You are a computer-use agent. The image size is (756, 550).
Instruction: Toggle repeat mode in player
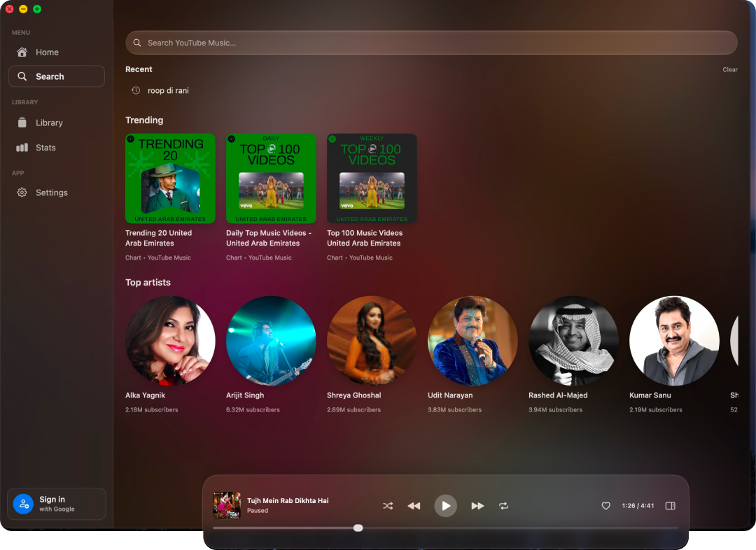tap(503, 506)
